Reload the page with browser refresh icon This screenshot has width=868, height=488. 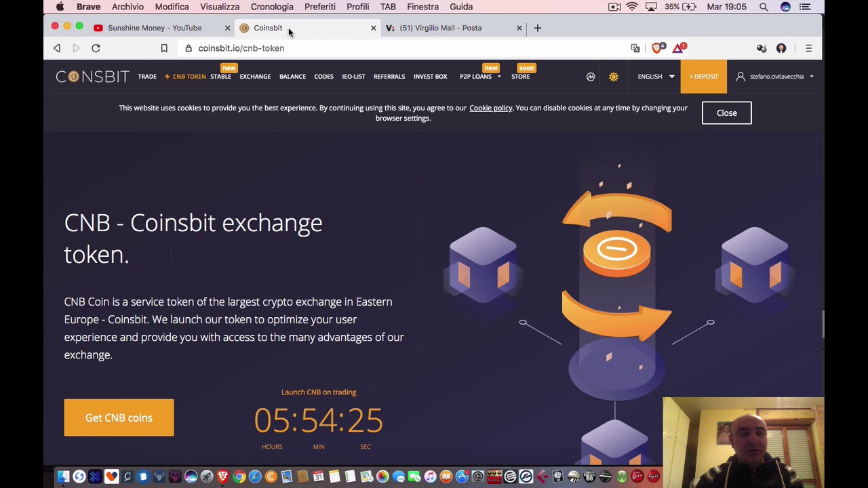click(96, 48)
